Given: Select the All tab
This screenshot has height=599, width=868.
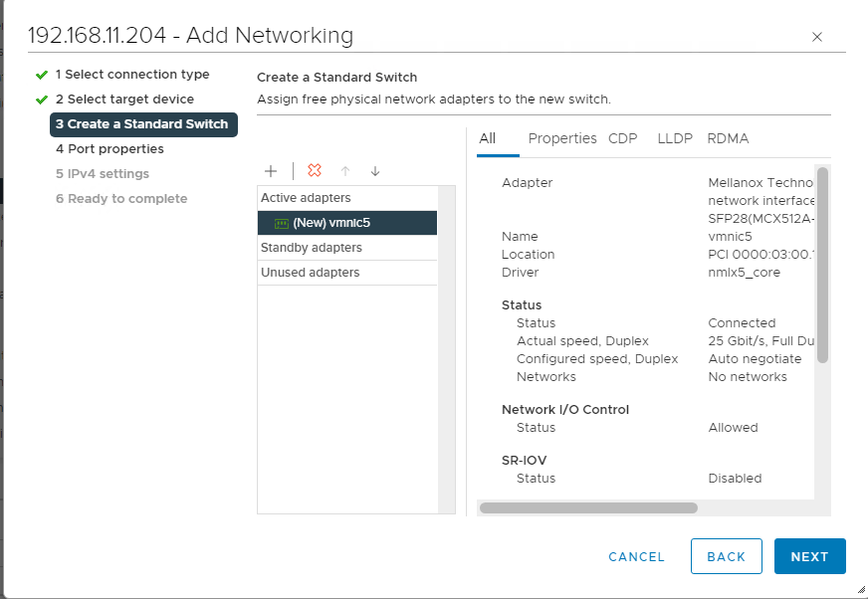Looking at the screenshot, I should [488, 138].
